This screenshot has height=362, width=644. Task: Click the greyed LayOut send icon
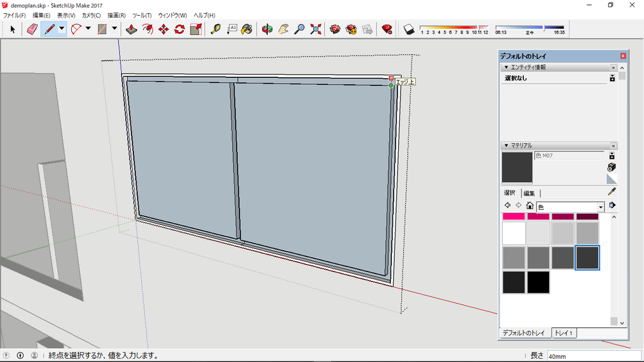tap(367, 29)
